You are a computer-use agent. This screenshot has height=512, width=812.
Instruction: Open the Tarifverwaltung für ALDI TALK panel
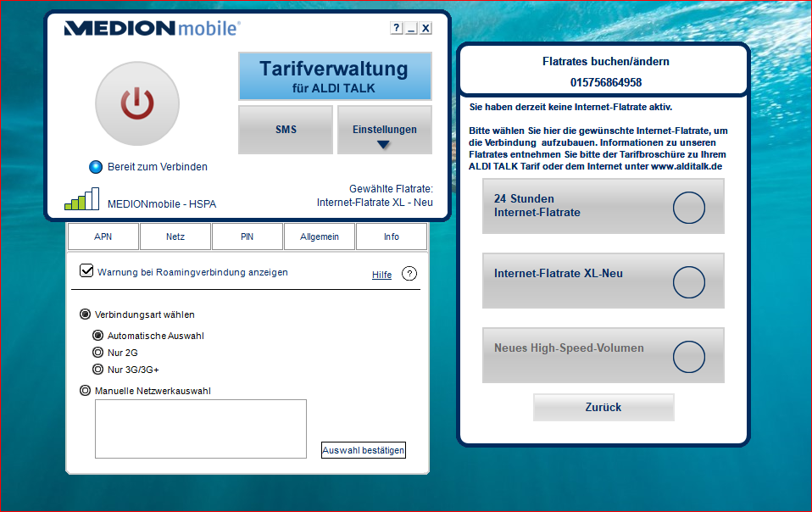coord(334,76)
